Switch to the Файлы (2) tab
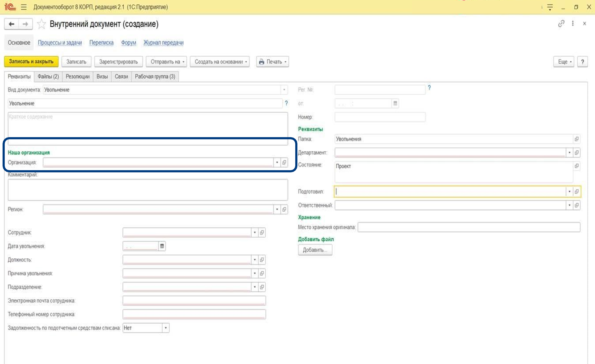The height and width of the screenshot is (364, 595). click(x=48, y=77)
